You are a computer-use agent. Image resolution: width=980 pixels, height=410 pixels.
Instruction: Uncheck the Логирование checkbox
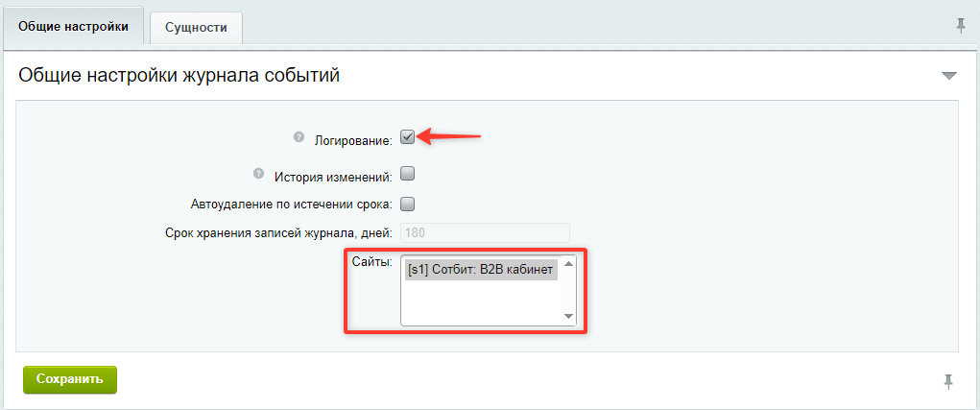408,137
